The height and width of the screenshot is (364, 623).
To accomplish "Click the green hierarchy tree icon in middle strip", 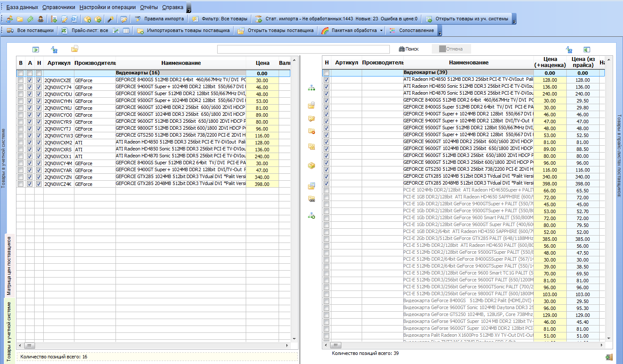I will (x=311, y=88).
